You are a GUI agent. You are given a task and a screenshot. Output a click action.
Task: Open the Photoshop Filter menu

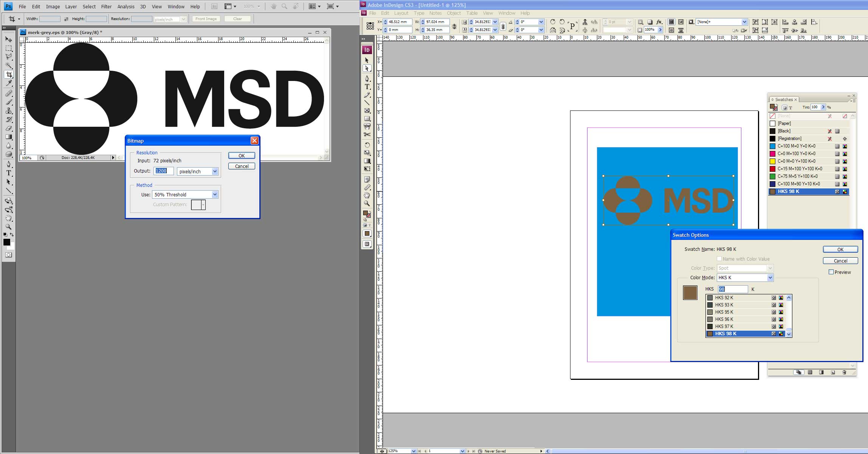[106, 6]
